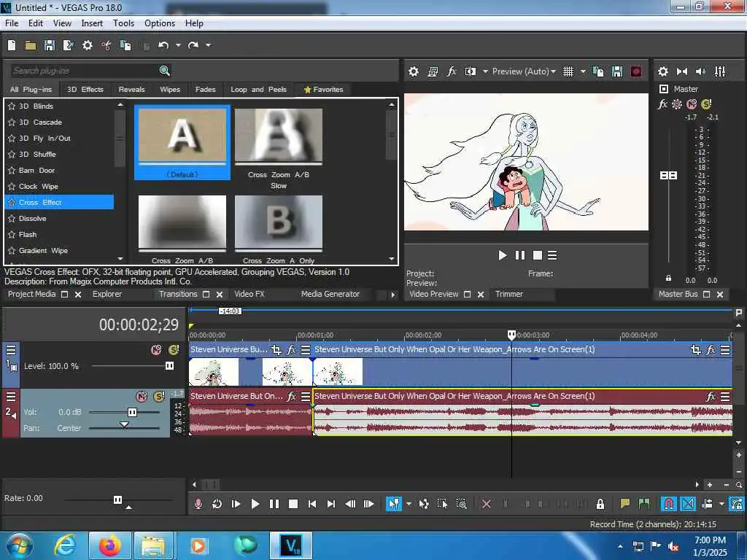The width and height of the screenshot is (747, 560).
Task: Click the Event Pan/Crop icon on first video clip
Action: click(x=276, y=350)
